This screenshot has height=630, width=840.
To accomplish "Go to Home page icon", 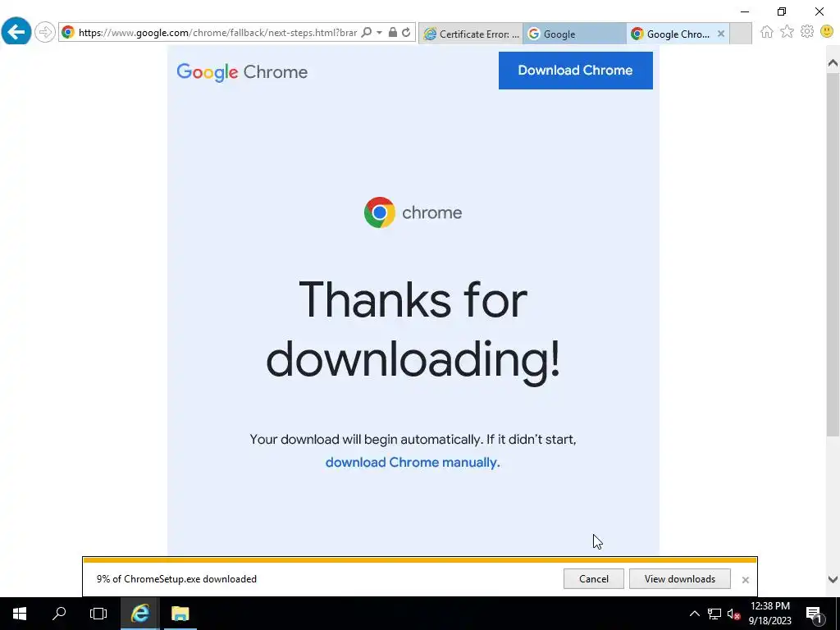I will (767, 32).
